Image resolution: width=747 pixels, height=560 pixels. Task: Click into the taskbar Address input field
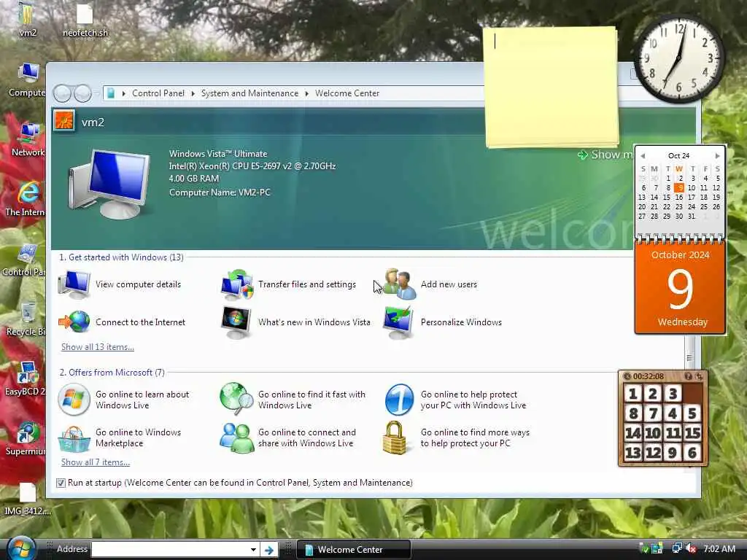(170, 550)
